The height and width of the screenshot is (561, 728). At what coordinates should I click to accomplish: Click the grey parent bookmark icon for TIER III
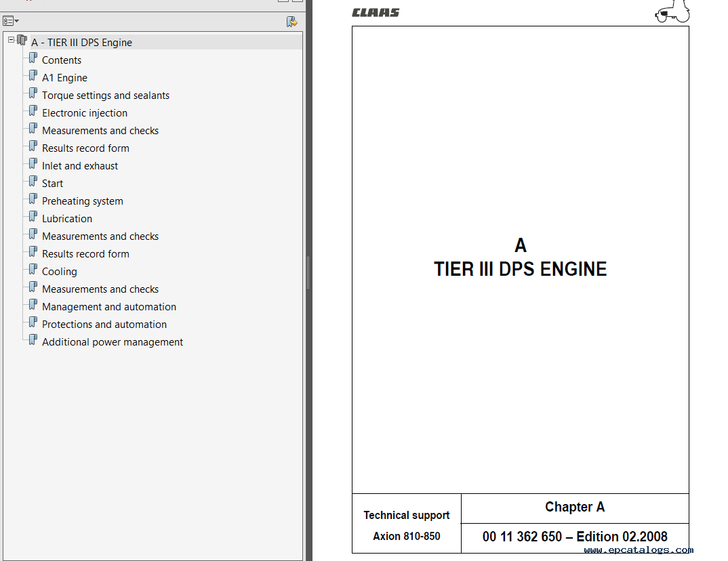(22, 41)
